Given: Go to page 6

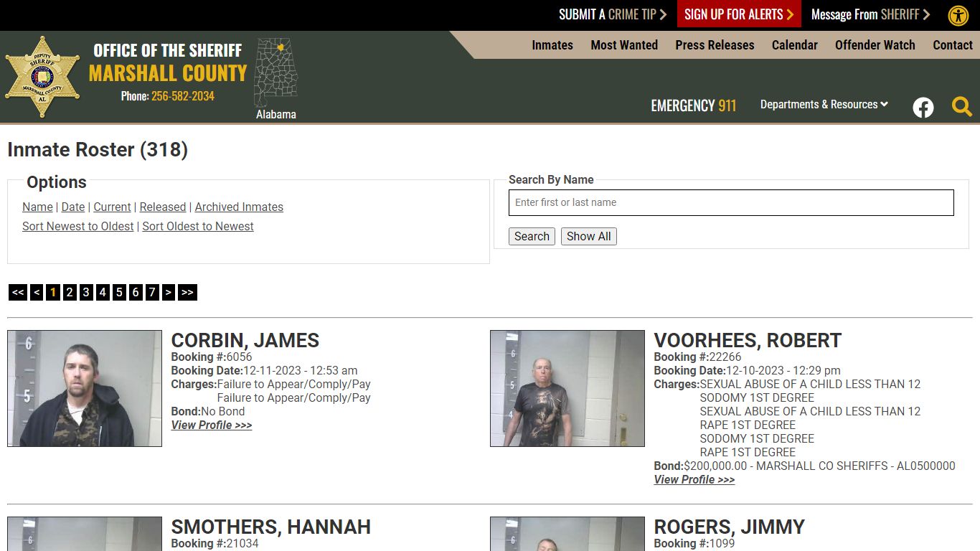Looking at the screenshot, I should (x=136, y=292).
